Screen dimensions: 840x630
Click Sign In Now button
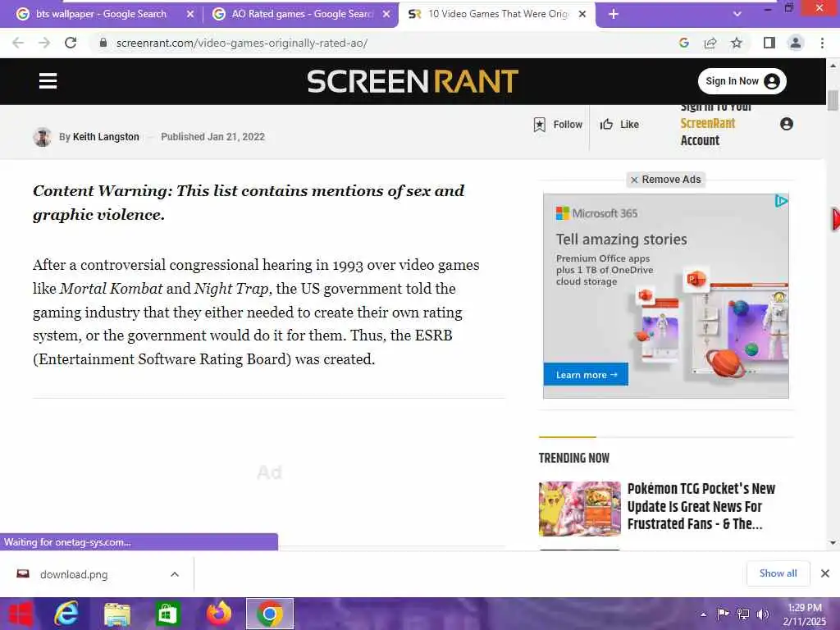coord(742,81)
